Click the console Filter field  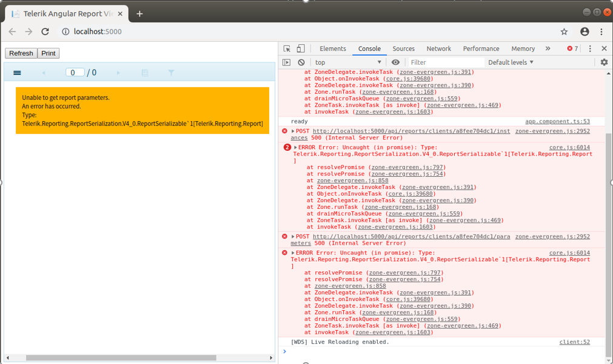pos(446,62)
